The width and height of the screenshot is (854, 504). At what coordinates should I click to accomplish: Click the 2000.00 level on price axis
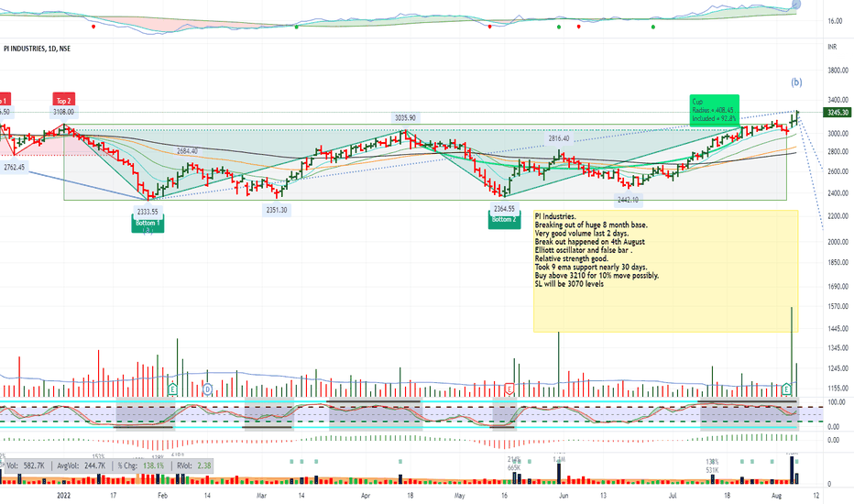838,242
